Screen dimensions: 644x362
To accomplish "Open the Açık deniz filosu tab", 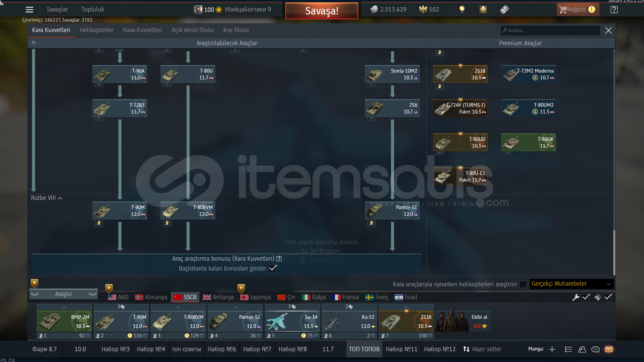I will 193,30.
